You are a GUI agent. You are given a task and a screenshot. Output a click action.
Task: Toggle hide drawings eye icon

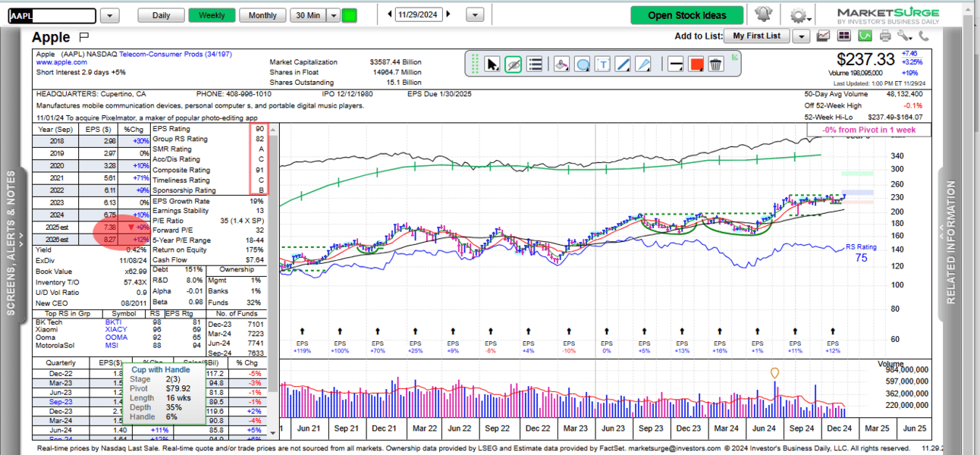[513, 64]
